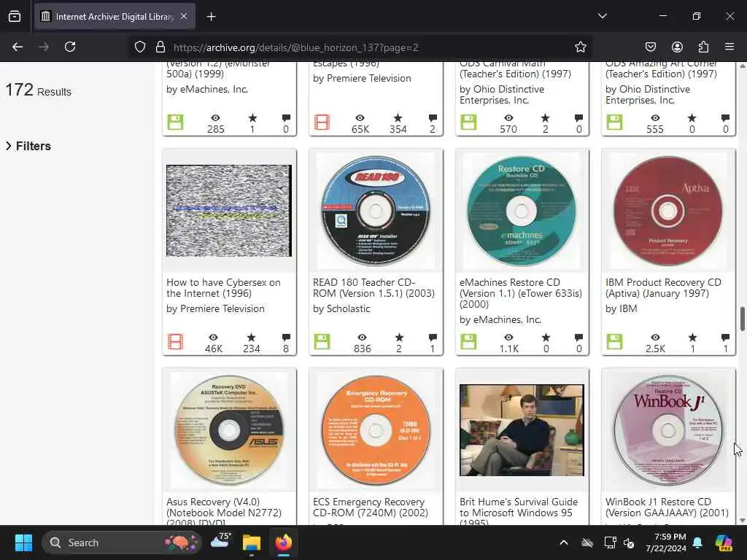The image size is (747, 560).
Task: Click Firefox icon in taskbar
Action: point(284,542)
